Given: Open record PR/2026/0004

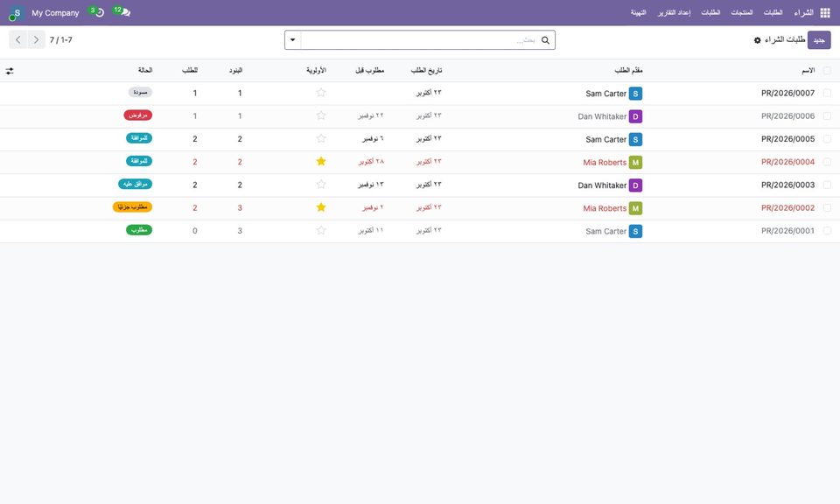Looking at the screenshot, I should pos(787,162).
